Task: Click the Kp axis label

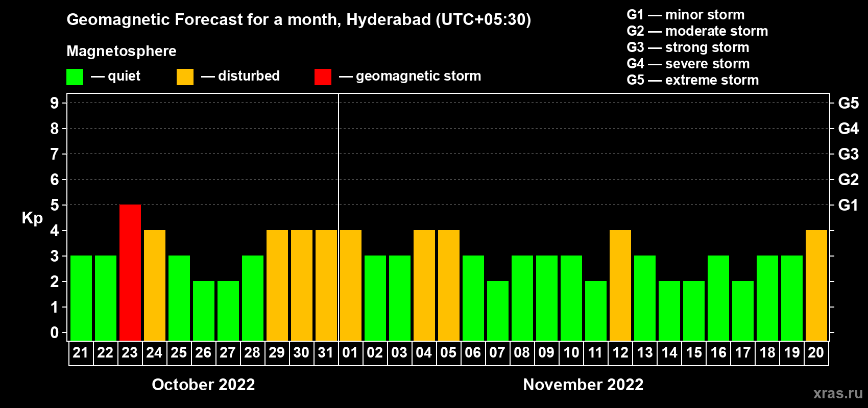Action: point(32,218)
